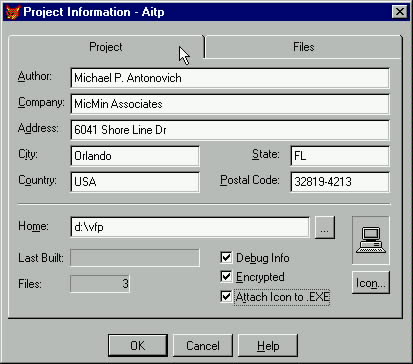Click the Postal Code: label

pos(250,180)
